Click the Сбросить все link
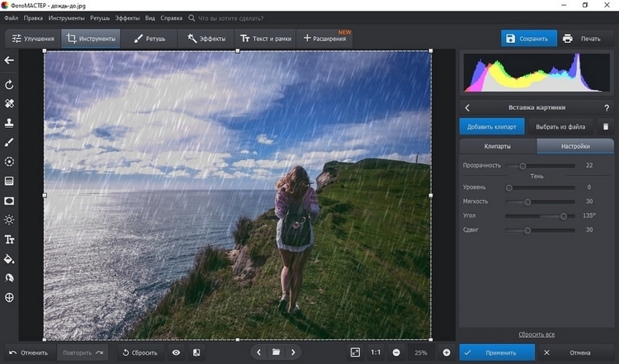Screen dimensions: 619x364 tap(536, 334)
